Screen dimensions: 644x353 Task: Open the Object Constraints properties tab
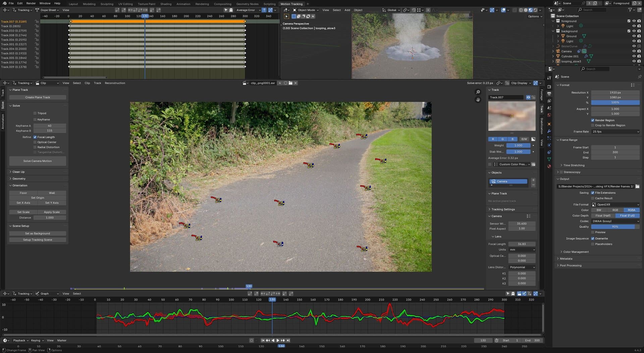(x=549, y=152)
